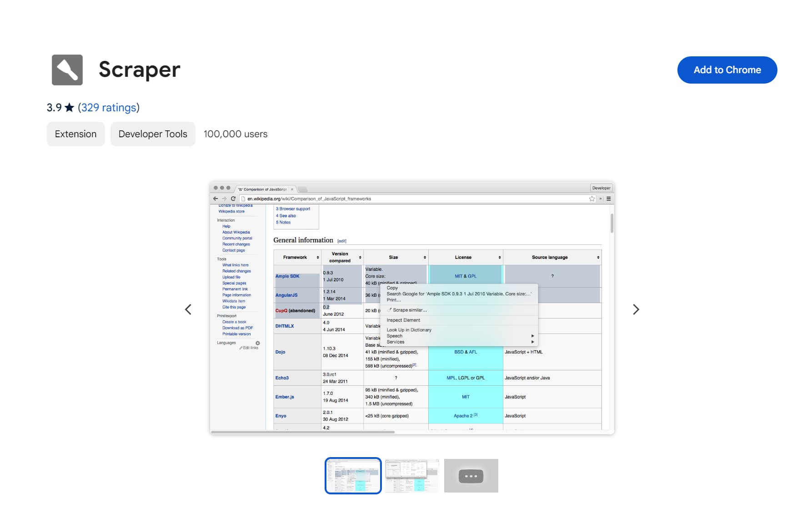This screenshot has height=518, width=812.
Task: Click the Scrape similar wrench icon
Action: [x=390, y=310]
